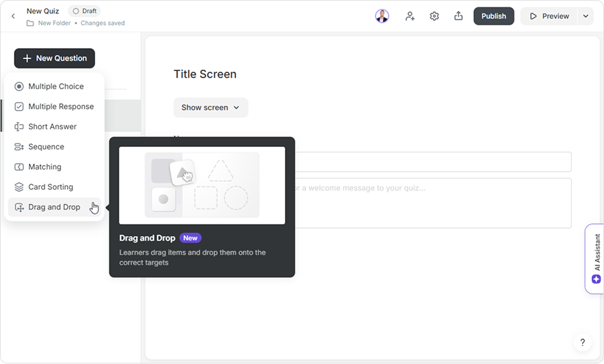Select Multiple Response question type
The height and width of the screenshot is (364, 604).
pos(60,107)
